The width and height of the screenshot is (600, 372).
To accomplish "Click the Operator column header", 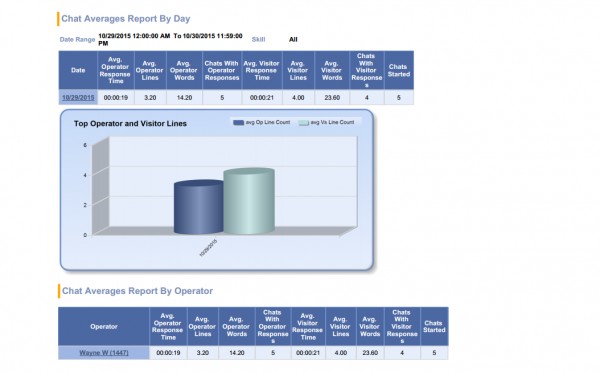I will 104,326.
